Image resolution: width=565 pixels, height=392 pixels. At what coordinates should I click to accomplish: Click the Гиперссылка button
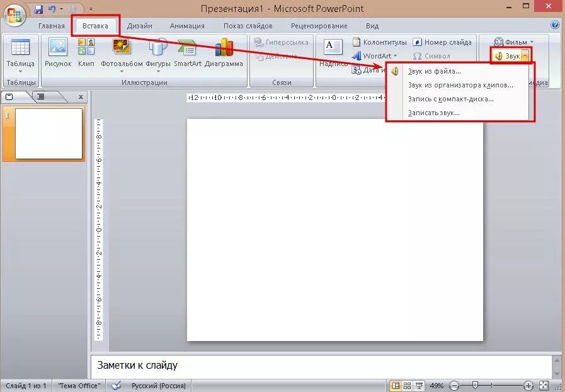pos(281,42)
